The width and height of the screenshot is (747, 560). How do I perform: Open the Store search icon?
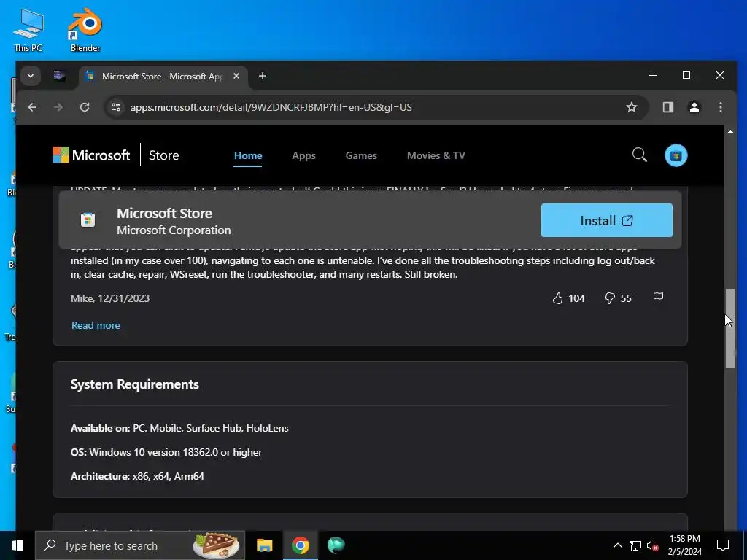639,155
